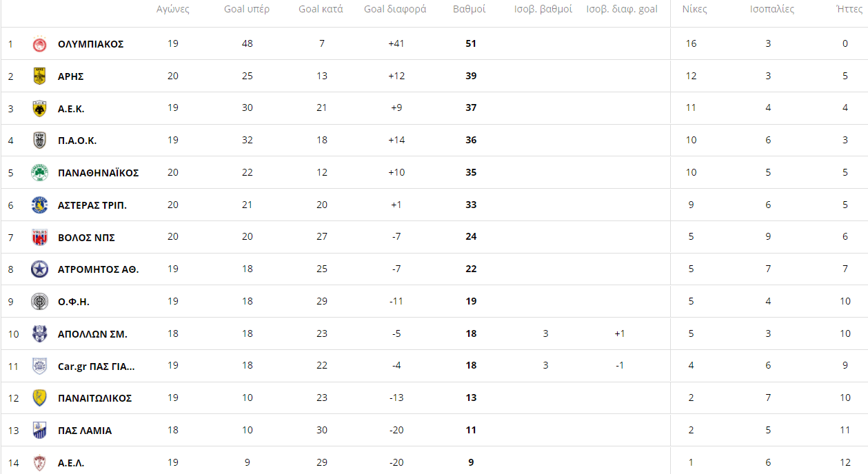This screenshot has height=474, width=868.
Task: Click the Α.Ε.Κ. eagle crest icon
Action: [40, 108]
